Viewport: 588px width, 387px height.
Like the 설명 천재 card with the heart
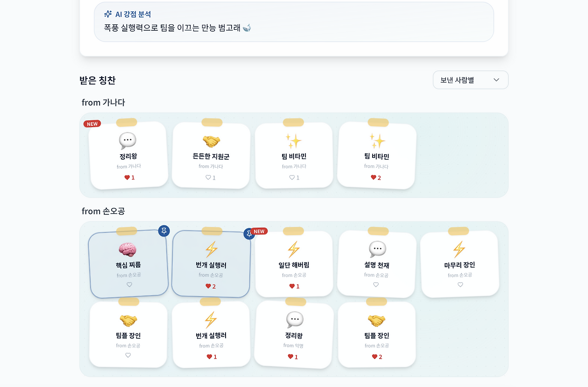[377, 285]
